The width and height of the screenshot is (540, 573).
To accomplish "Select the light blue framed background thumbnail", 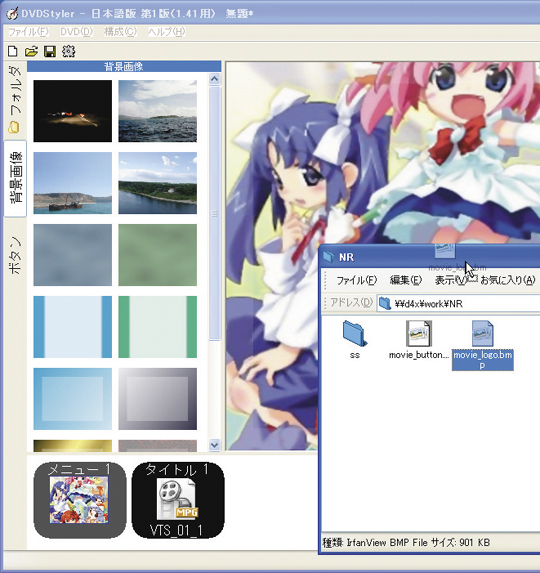I will [x=73, y=399].
